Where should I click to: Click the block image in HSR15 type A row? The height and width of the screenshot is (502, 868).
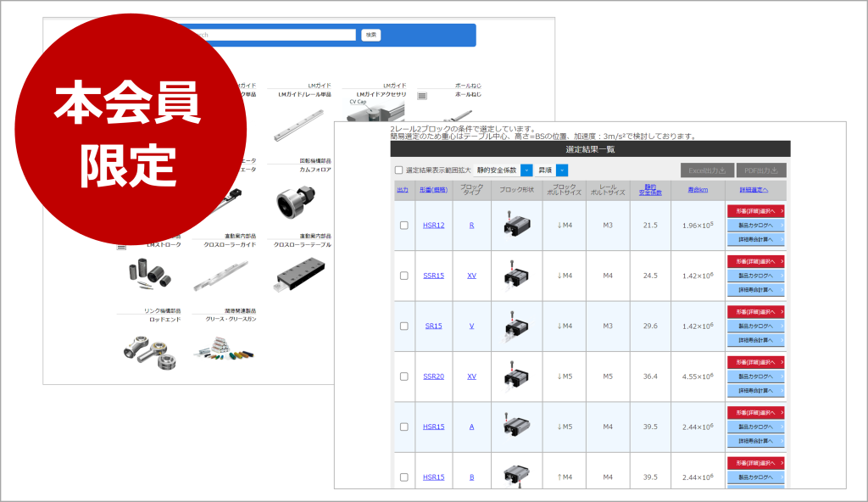click(x=516, y=427)
